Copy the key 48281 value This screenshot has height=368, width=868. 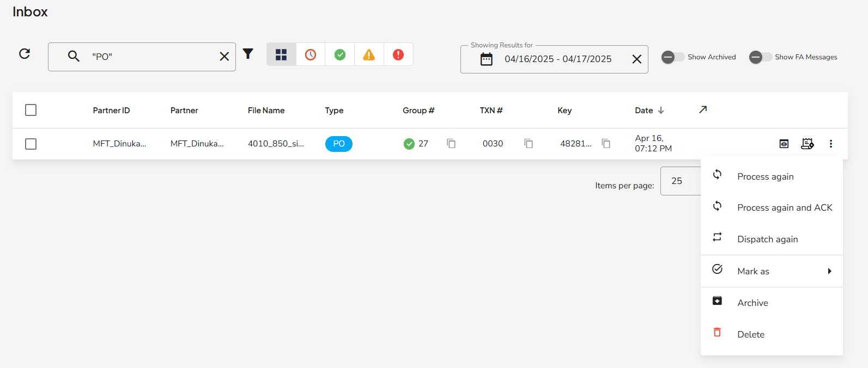pos(606,144)
